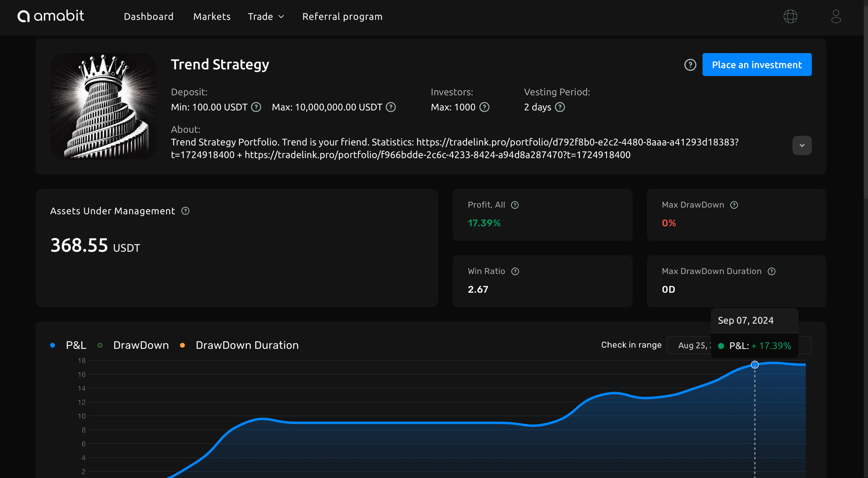Click the amabit logo
This screenshot has height=478, width=868.
pyautogui.click(x=51, y=16)
